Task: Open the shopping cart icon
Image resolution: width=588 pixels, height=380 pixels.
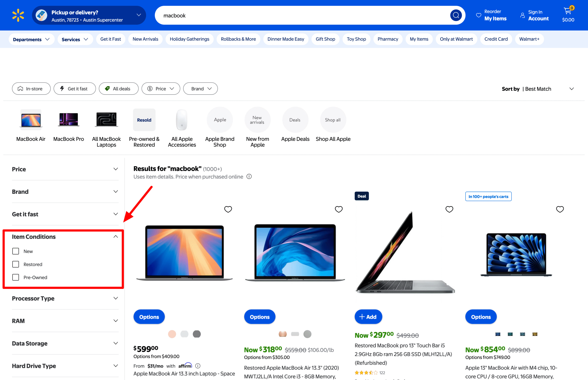Action: [x=568, y=11]
